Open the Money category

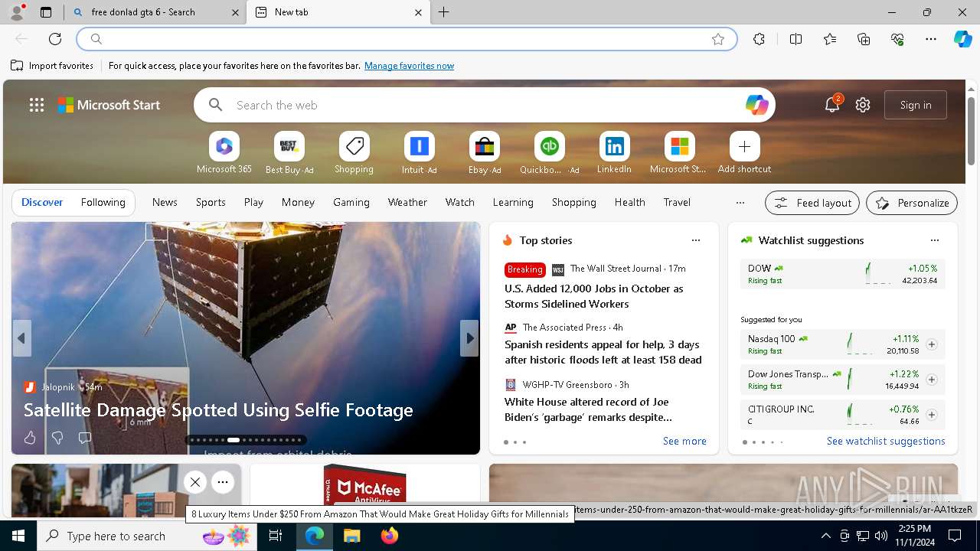pyautogui.click(x=298, y=202)
